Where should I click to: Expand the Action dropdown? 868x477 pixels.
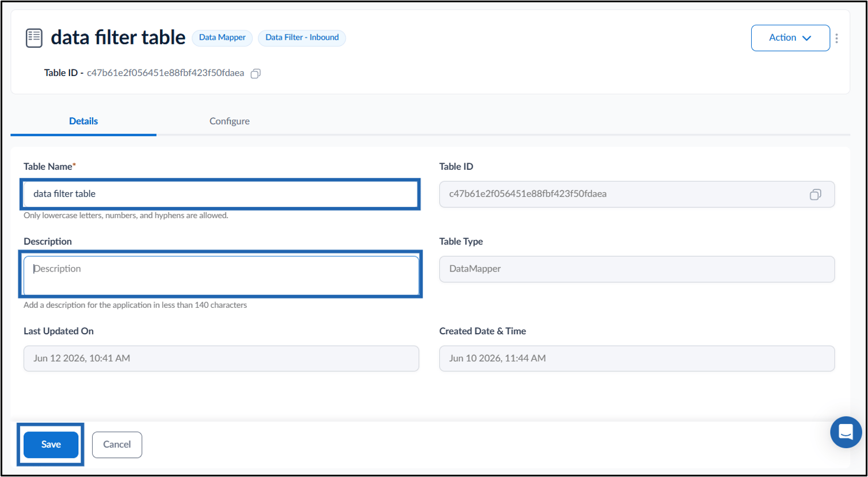(790, 38)
